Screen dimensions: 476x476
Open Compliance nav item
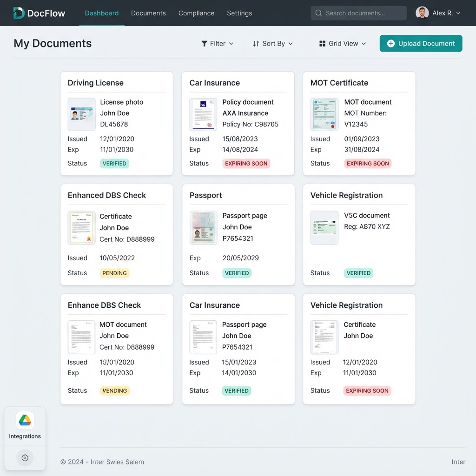click(197, 13)
